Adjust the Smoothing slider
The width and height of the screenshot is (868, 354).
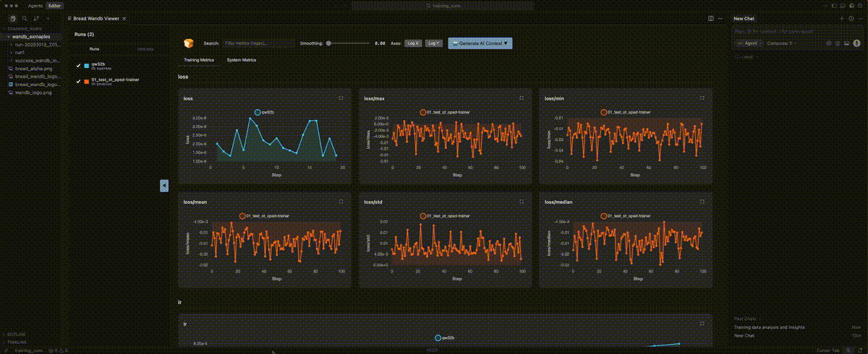point(347,43)
